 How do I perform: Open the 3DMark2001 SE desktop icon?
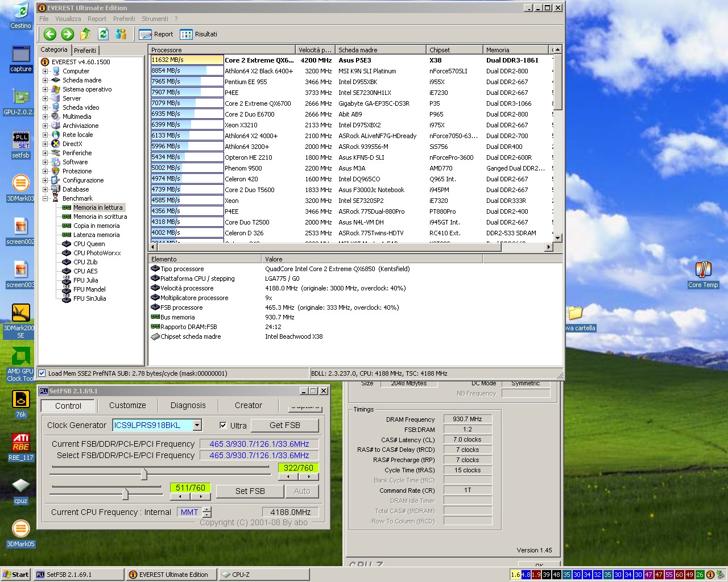(20, 321)
